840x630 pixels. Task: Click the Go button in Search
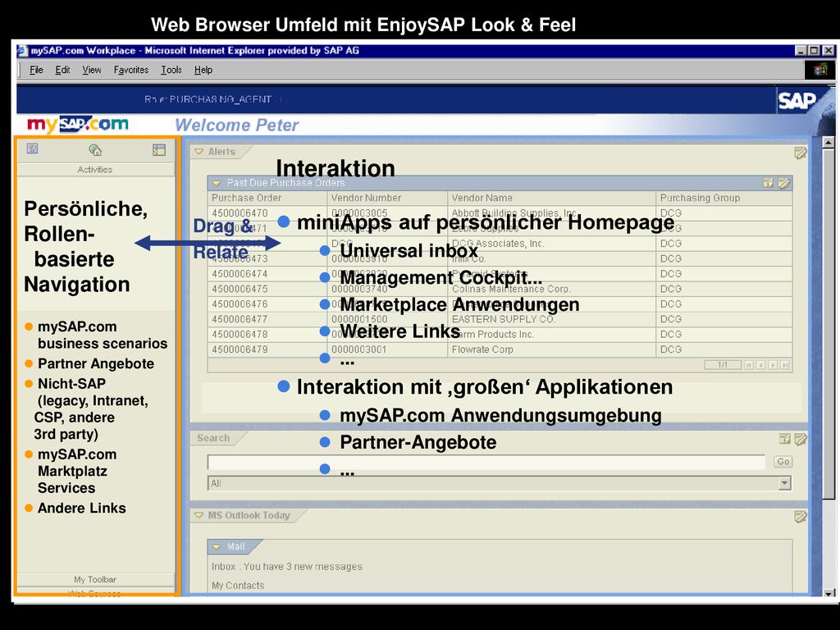click(783, 462)
